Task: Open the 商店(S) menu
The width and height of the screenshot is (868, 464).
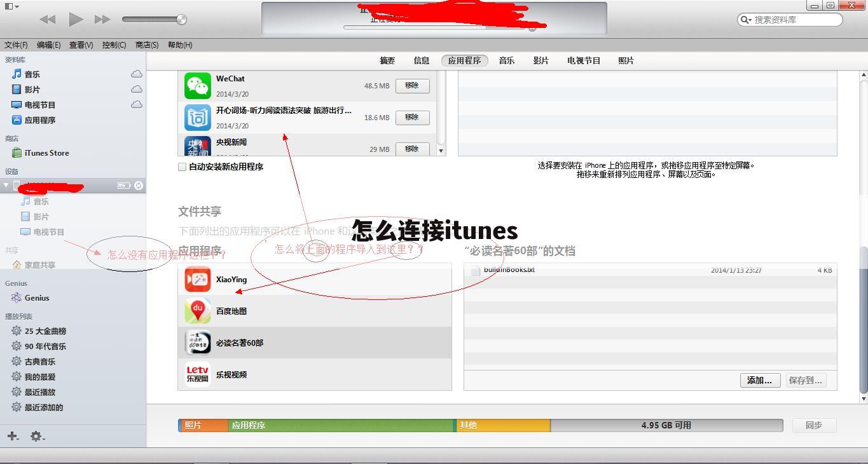Action: click(x=147, y=45)
